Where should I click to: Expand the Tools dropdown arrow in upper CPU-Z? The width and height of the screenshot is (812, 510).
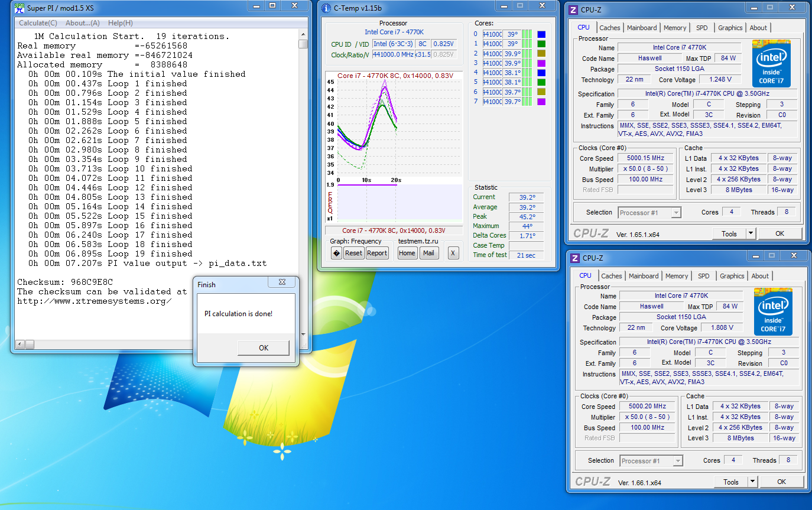[x=751, y=233]
